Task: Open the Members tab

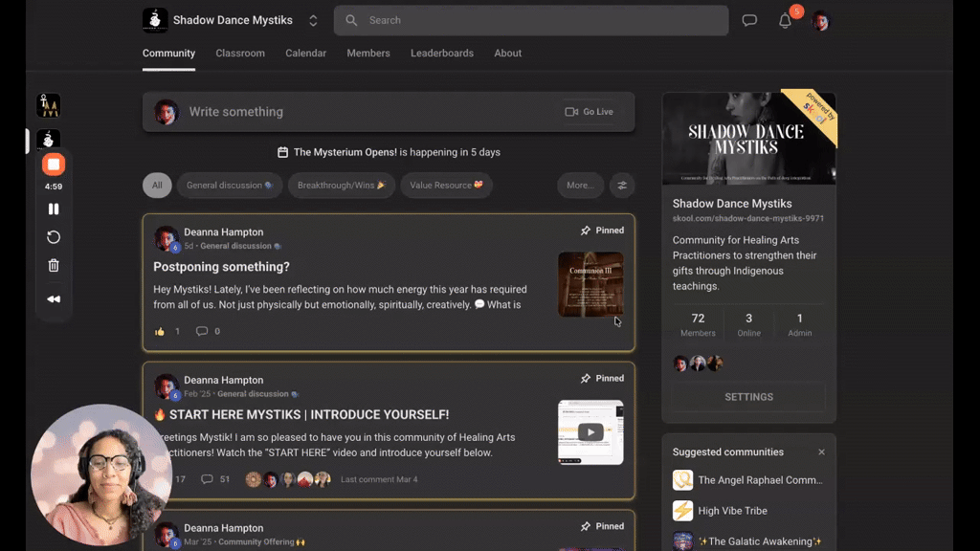Action: 368,54
